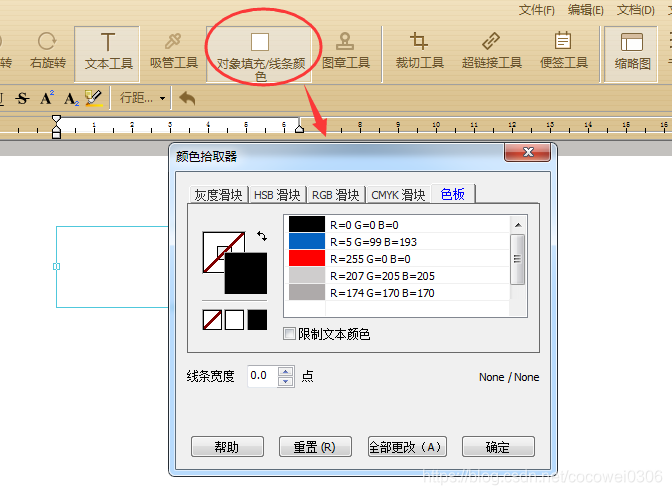Screen dimensions: 672x495
Task: Select the eyedropper tool (吸管工具)
Action: click(x=174, y=51)
